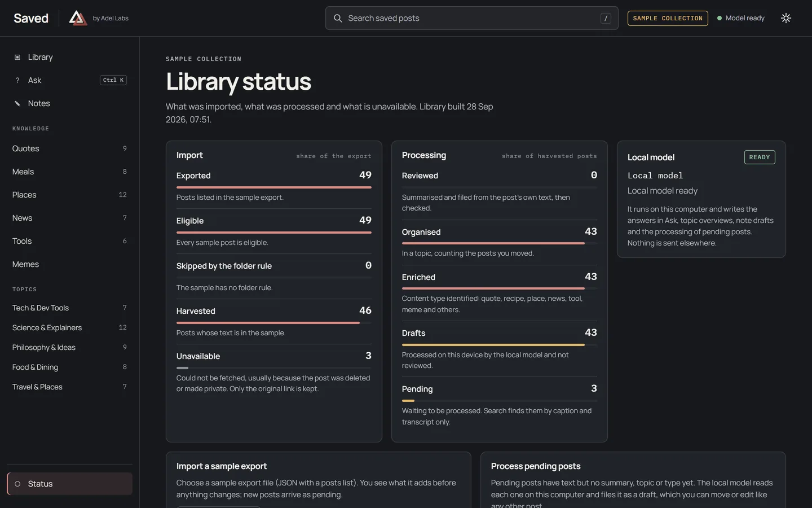Click the Unavailable row label
The height and width of the screenshot is (508, 812).
(x=198, y=356)
